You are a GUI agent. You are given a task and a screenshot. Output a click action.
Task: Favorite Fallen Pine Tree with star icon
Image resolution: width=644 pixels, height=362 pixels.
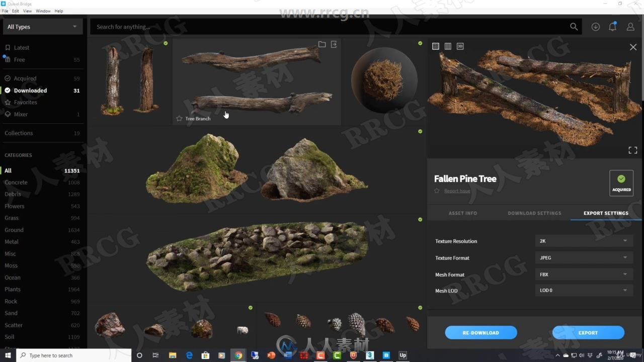(437, 191)
